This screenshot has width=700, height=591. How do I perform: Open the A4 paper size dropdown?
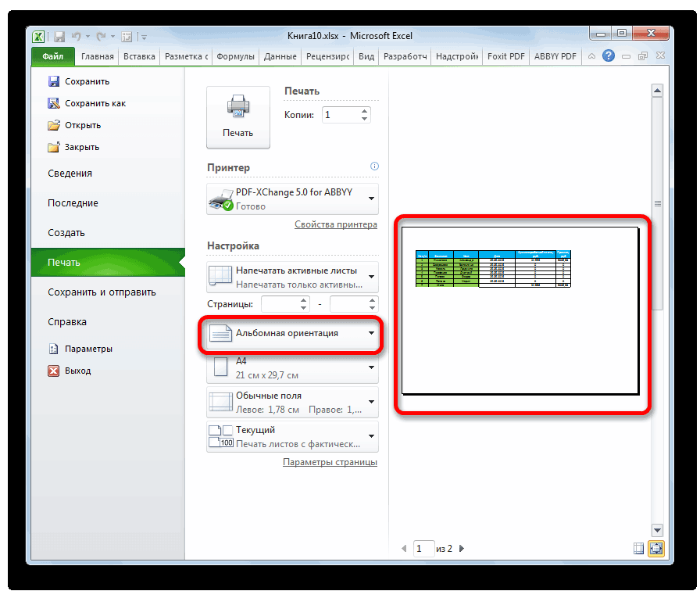[x=292, y=367]
